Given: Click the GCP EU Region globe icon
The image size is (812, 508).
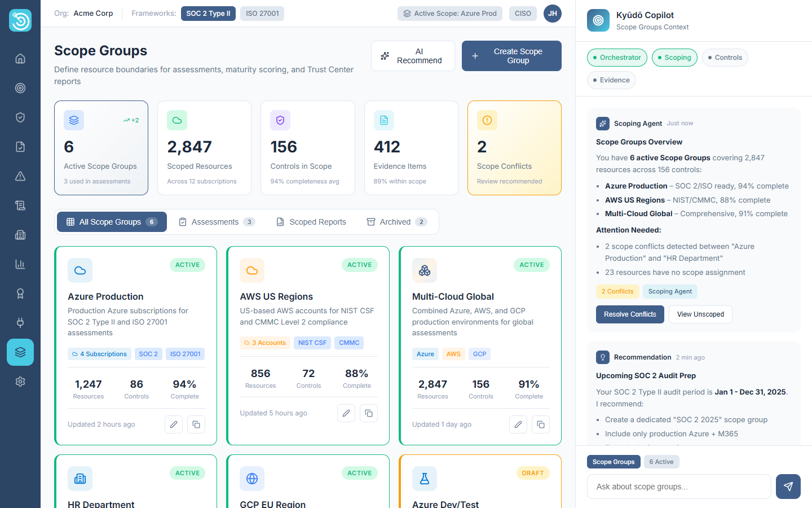Looking at the screenshot, I should pos(252,479).
